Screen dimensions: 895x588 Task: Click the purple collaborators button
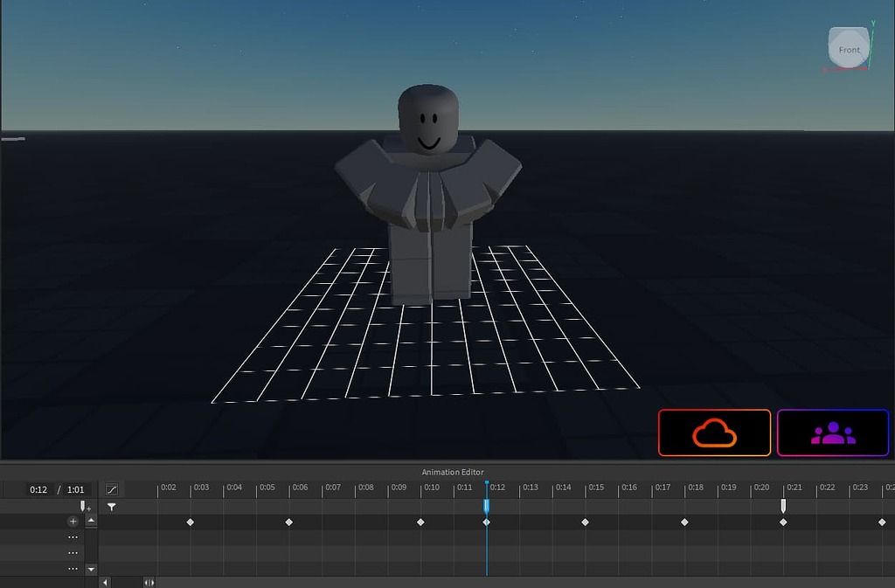[832, 432]
